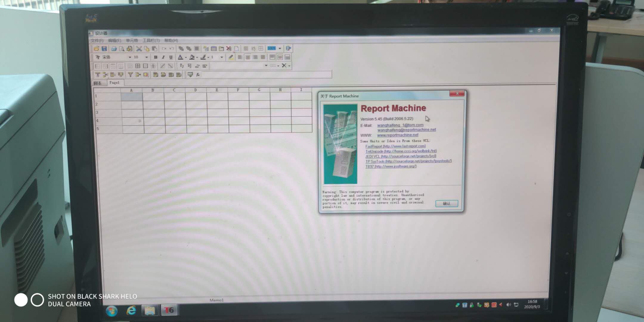Click the Open file folder icon
The height and width of the screenshot is (322, 644).
96,48
